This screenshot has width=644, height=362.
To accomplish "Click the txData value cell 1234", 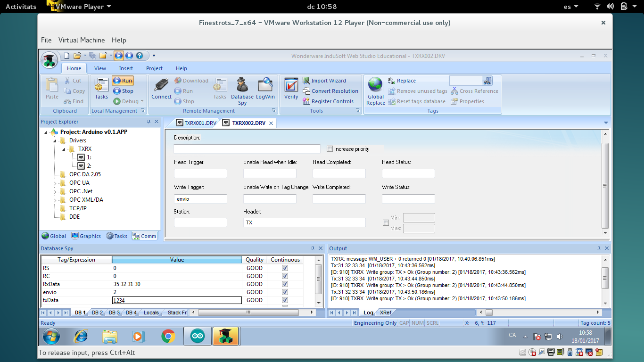I will 177,300.
